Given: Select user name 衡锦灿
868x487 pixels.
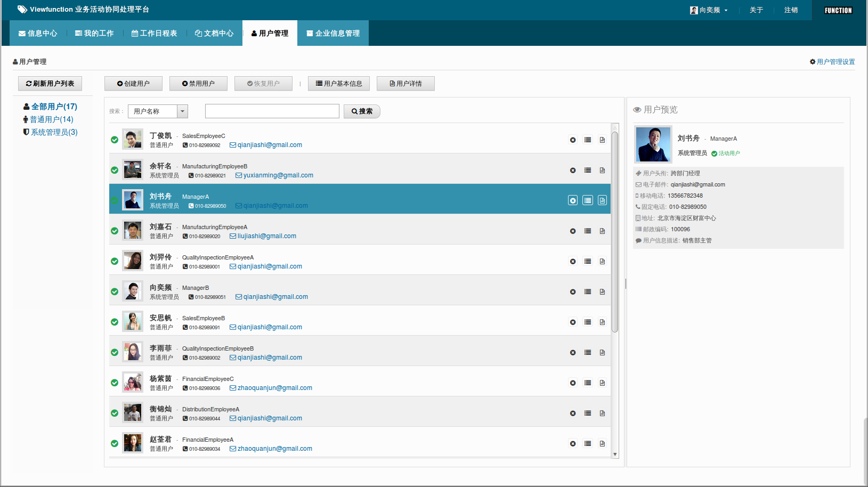Looking at the screenshot, I should point(160,409).
